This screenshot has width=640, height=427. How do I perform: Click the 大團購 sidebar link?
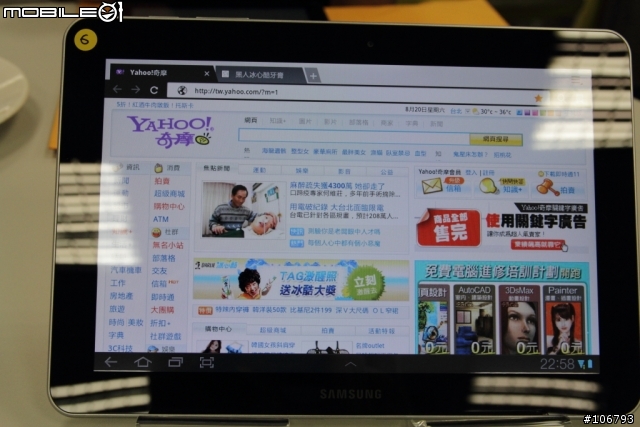162,310
